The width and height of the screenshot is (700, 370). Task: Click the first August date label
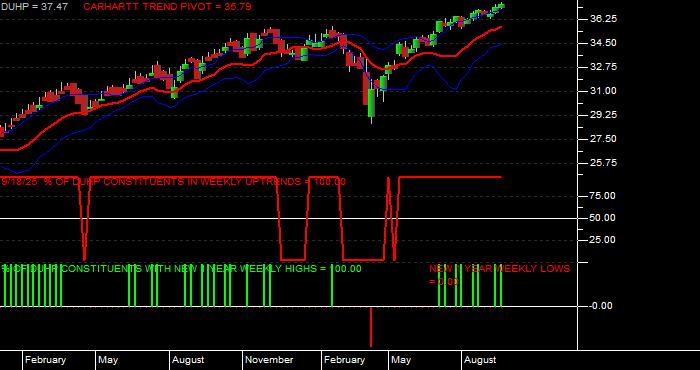tap(188, 360)
